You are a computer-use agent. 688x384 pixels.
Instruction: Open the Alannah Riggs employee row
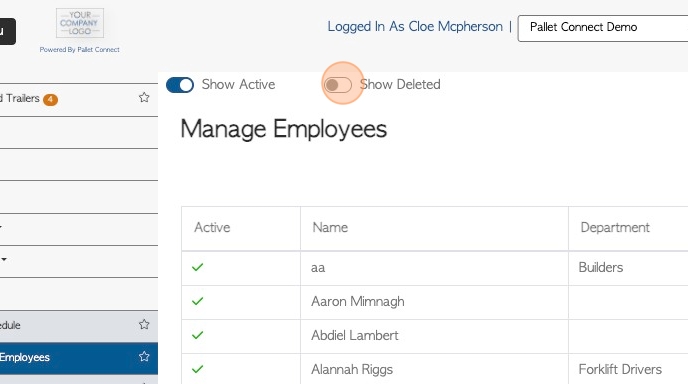point(434,369)
